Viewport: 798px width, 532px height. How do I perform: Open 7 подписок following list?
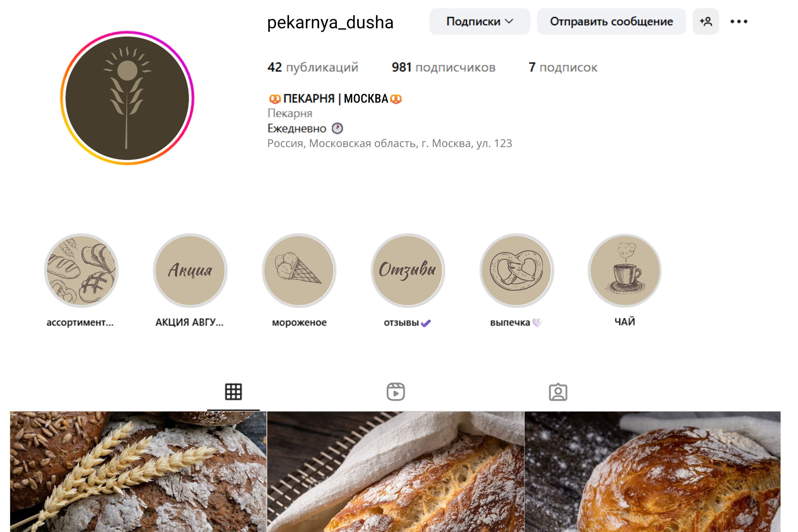tap(563, 67)
